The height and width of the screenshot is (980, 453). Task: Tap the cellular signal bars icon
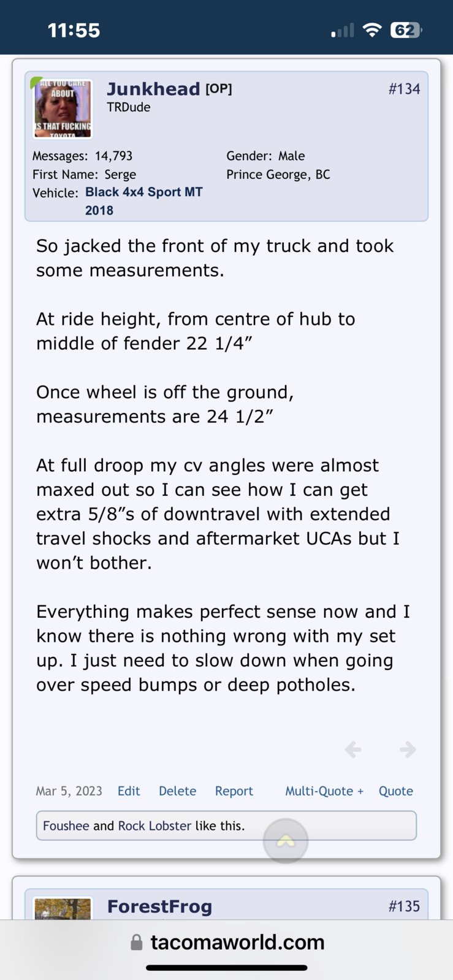pyautogui.click(x=343, y=31)
